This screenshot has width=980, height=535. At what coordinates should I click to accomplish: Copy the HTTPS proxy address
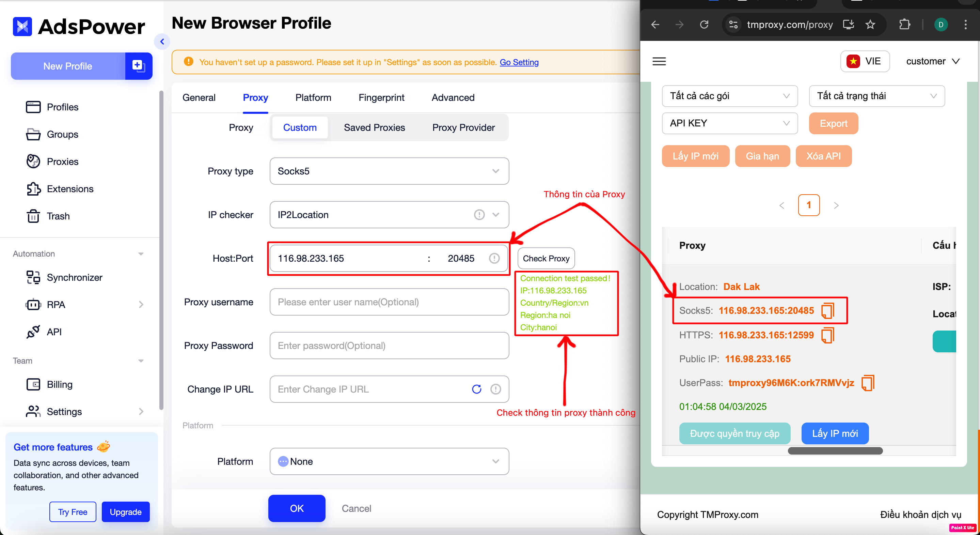827,335
